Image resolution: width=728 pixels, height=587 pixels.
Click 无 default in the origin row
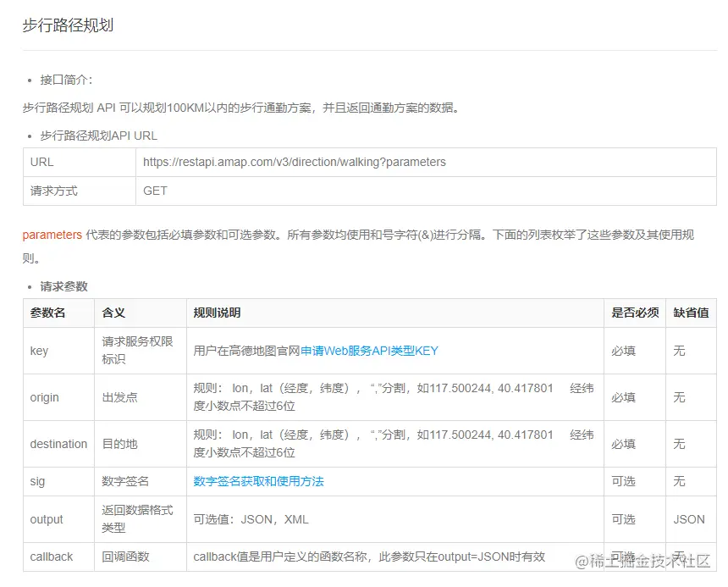pyautogui.click(x=679, y=397)
